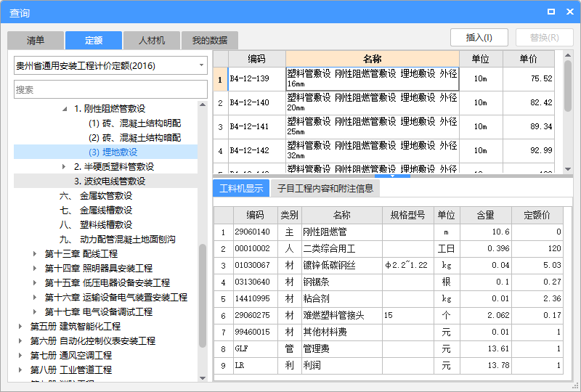The image size is (581, 392).
Task: Click the quota list scrollbar thumb
Action: tap(568, 86)
